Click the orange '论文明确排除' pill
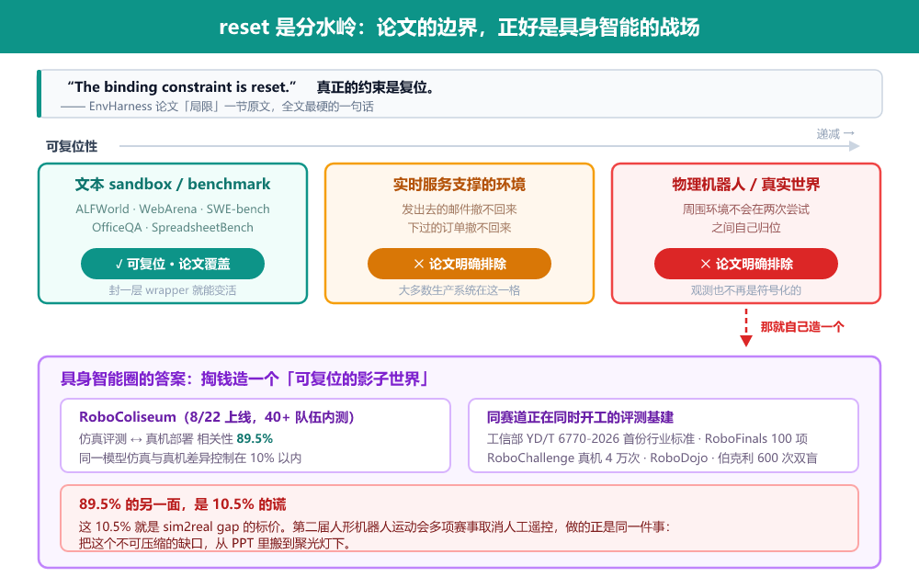This screenshot has width=919, height=588. (459, 264)
